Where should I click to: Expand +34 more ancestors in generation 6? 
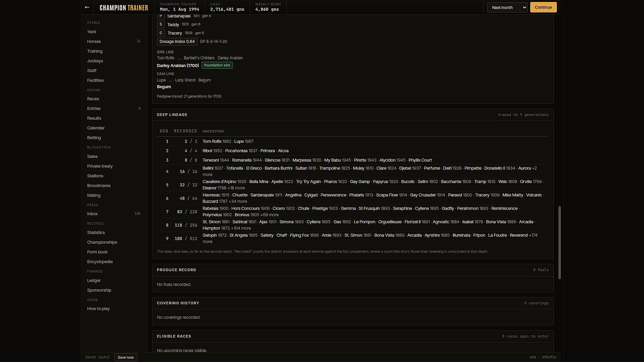[x=238, y=201]
